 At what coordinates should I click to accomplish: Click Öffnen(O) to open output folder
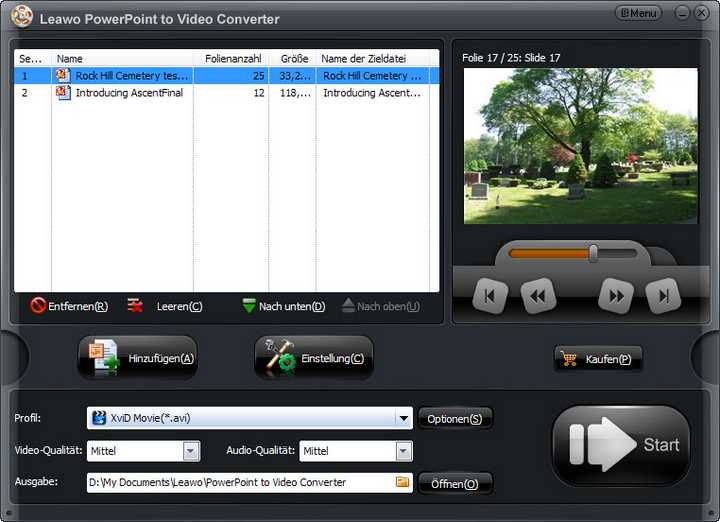click(x=455, y=484)
